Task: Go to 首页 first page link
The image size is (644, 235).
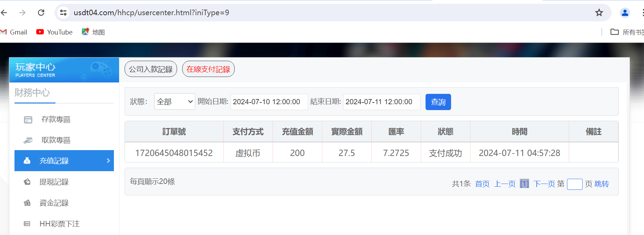Action: (x=482, y=184)
